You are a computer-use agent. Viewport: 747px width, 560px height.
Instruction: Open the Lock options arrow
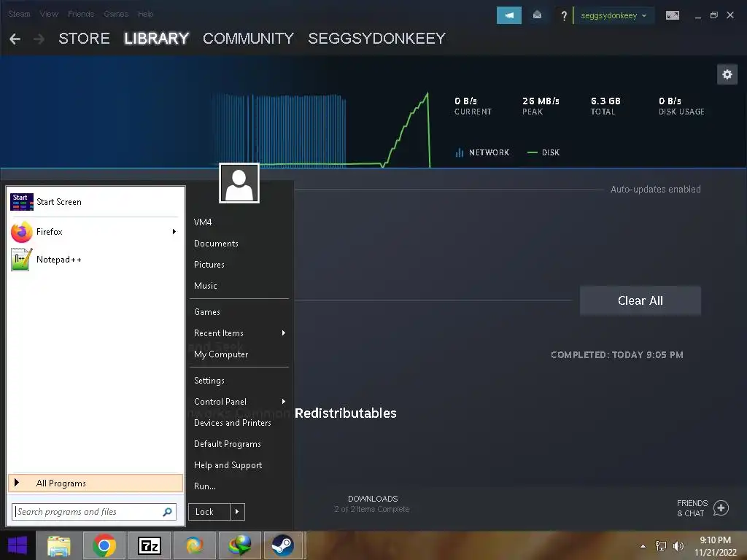tap(237, 512)
